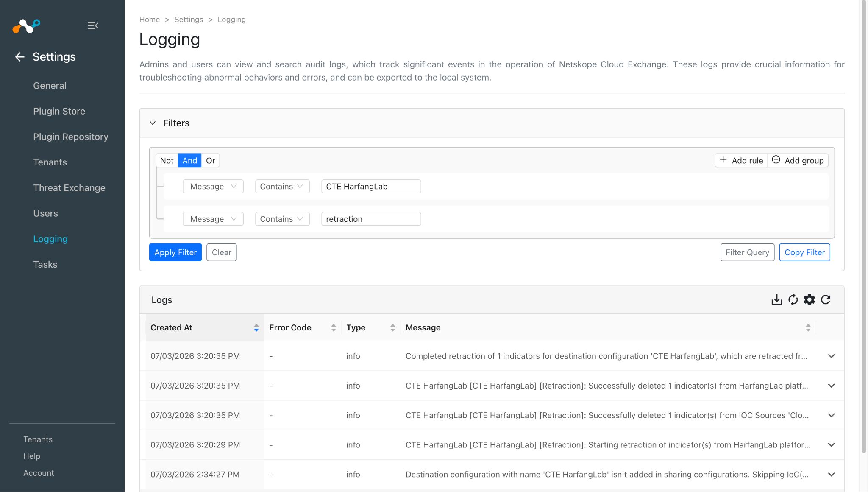The width and height of the screenshot is (868, 492).
Task: Open Plugin Repository in sidebar
Action: tap(71, 137)
